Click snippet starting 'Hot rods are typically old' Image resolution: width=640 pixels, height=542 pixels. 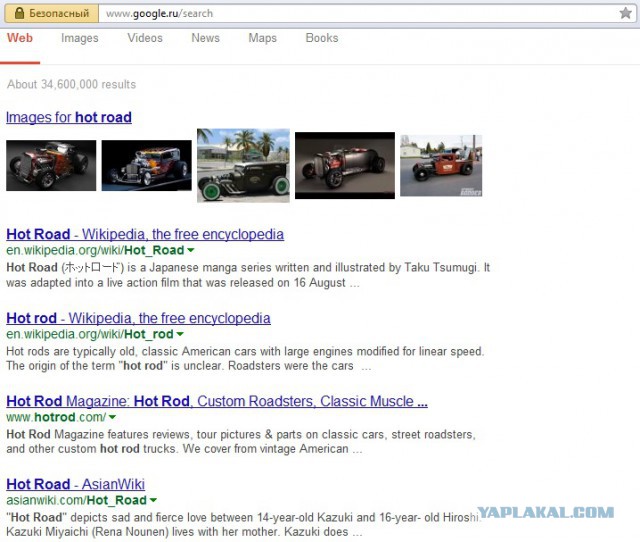[x=245, y=358]
